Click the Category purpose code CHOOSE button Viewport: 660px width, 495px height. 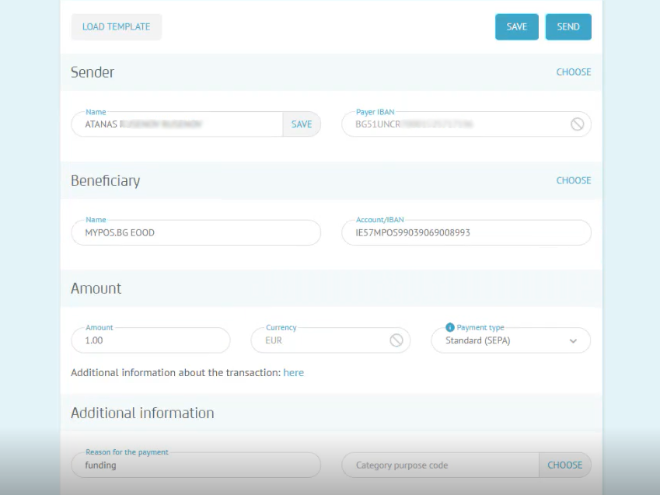564,465
